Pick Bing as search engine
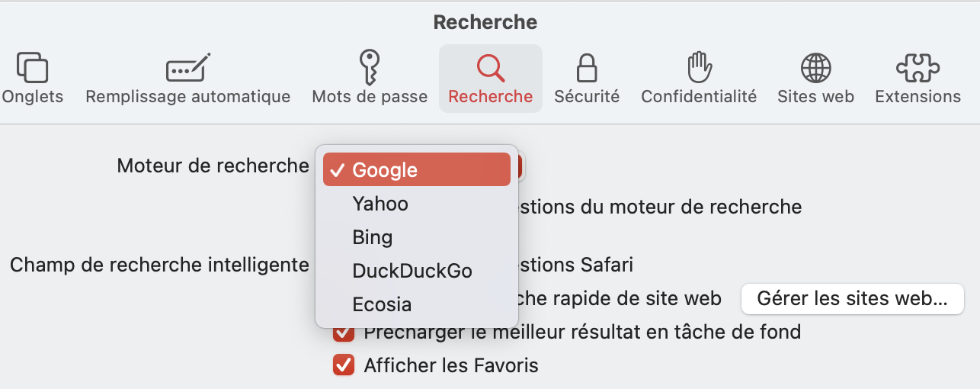Image resolution: width=980 pixels, height=389 pixels. tap(373, 237)
